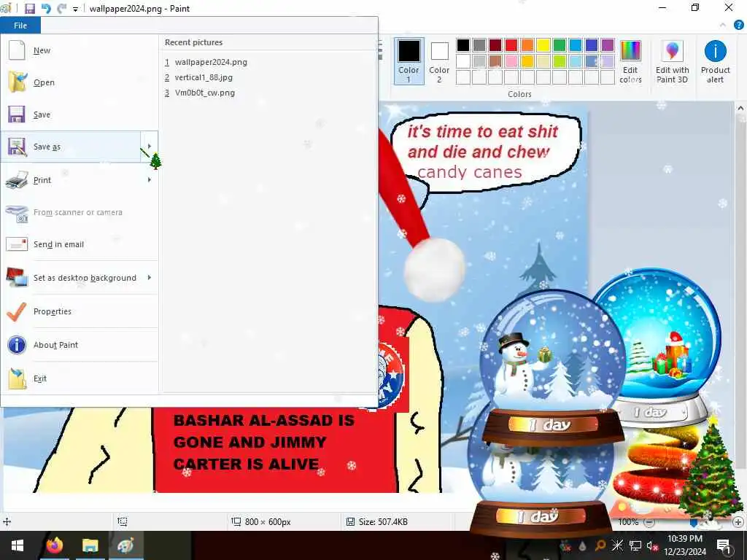Pick the purple color swatch
The height and width of the screenshot is (560, 747).
click(x=608, y=45)
